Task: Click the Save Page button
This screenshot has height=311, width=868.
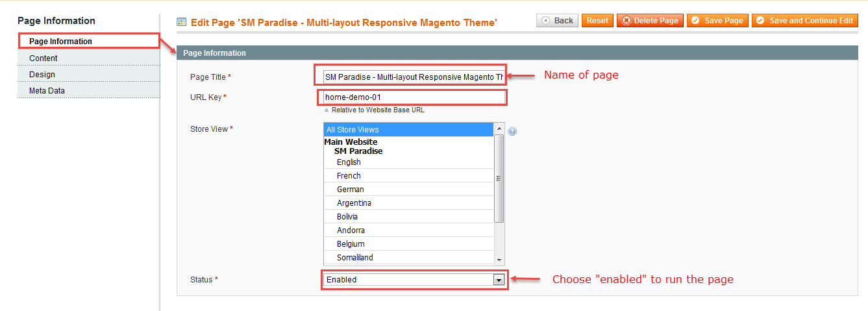Action: (717, 21)
